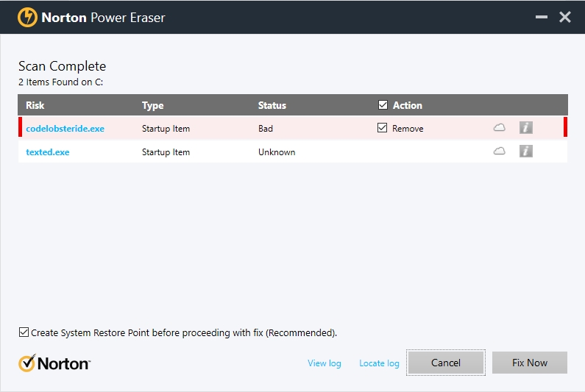The width and height of the screenshot is (585, 392).
Task: Click the View log link
Action: point(325,363)
